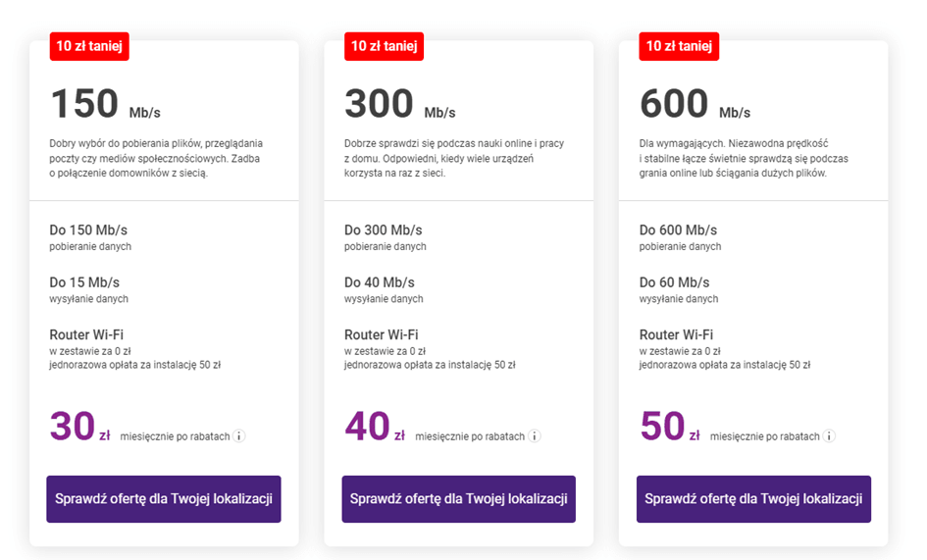Click the 50 zł monthly price

click(x=670, y=427)
